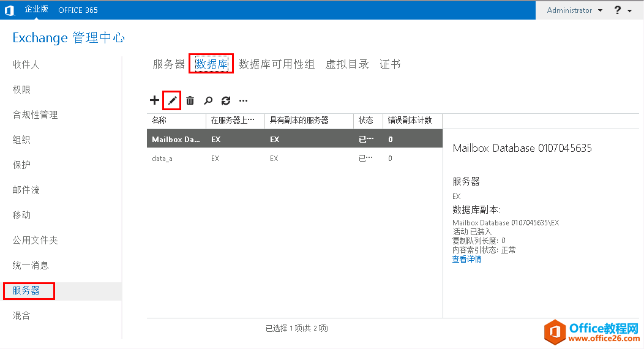Click Mailbox Database 0107045635 heading
The width and height of the screenshot is (644, 349).
click(522, 148)
